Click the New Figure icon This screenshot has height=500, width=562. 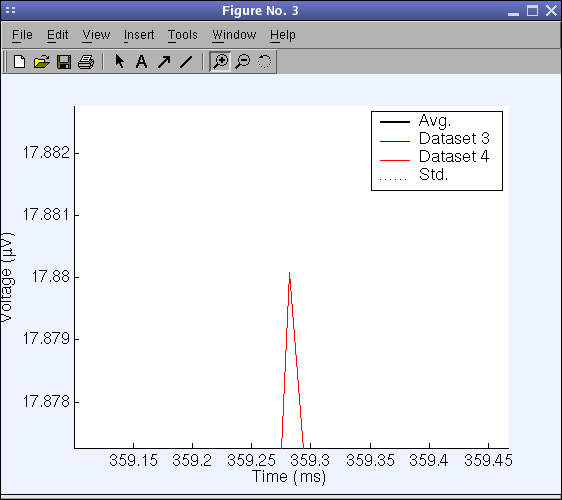[19, 62]
